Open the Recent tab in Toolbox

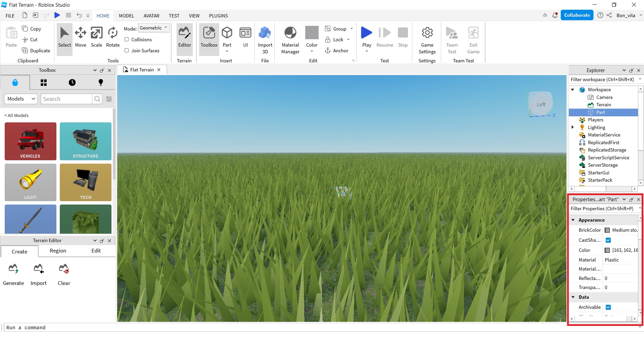click(x=72, y=82)
